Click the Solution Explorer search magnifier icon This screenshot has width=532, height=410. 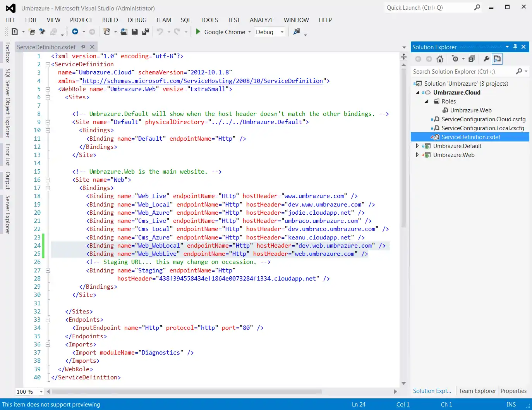(x=519, y=71)
